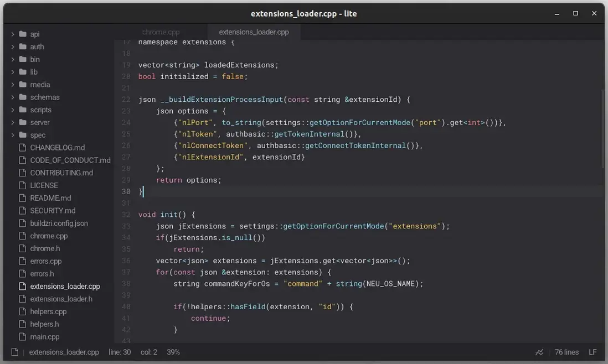Image resolution: width=608 pixels, height=364 pixels.
Task: Click the LF line ending indicator
Action: [592, 352]
